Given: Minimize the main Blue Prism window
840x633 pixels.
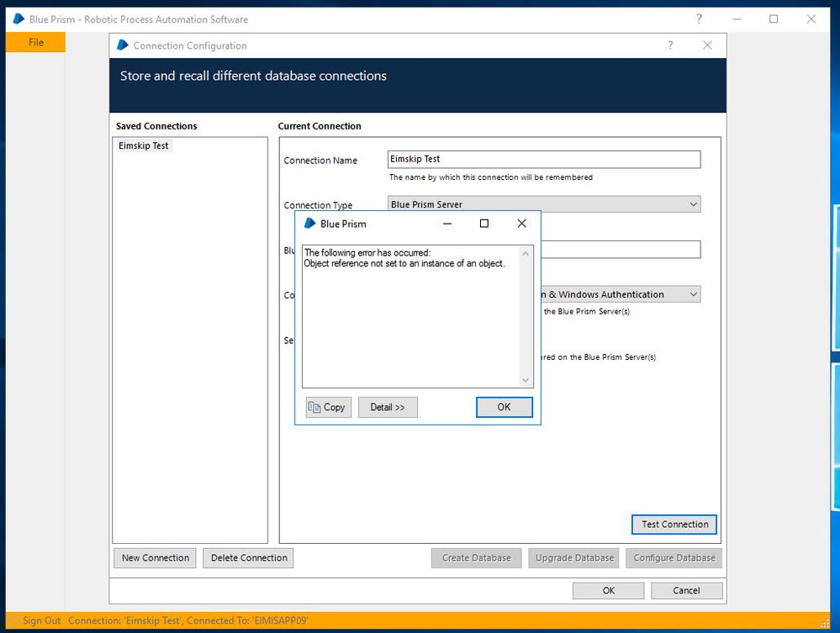Looking at the screenshot, I should pyautogui.click(x=737, y=18).
